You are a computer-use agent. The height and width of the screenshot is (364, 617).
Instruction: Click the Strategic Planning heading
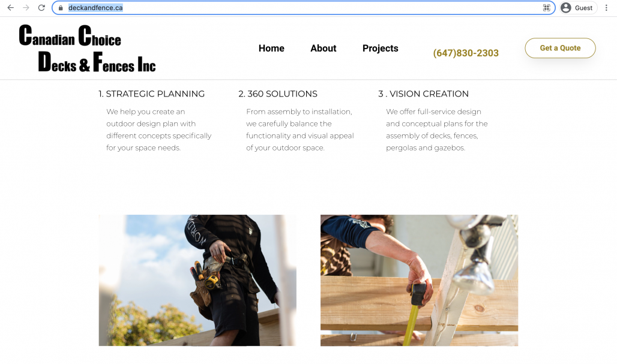tap(151, 94)
